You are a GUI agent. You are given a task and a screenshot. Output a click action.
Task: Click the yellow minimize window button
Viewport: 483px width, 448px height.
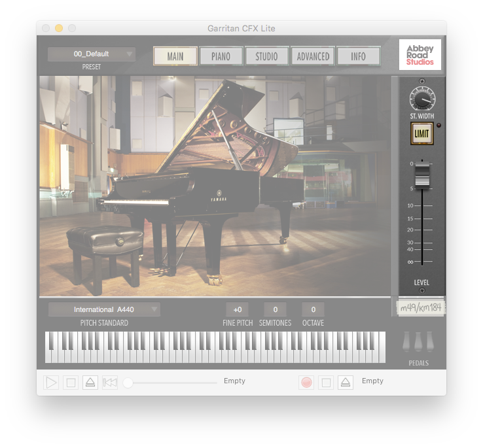pos(59,28)
